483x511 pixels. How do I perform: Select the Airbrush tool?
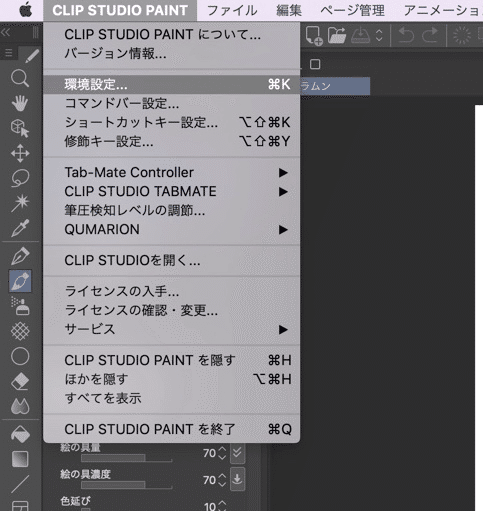20,306
